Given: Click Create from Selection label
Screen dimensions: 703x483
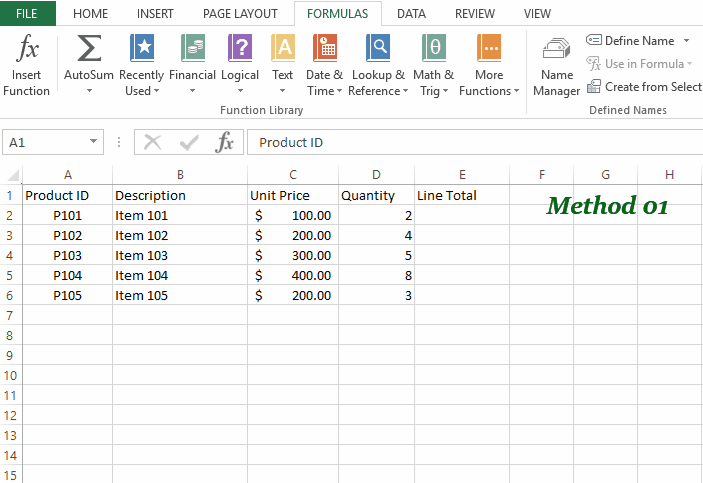Looking at the screenshot, I should [654, 87].
